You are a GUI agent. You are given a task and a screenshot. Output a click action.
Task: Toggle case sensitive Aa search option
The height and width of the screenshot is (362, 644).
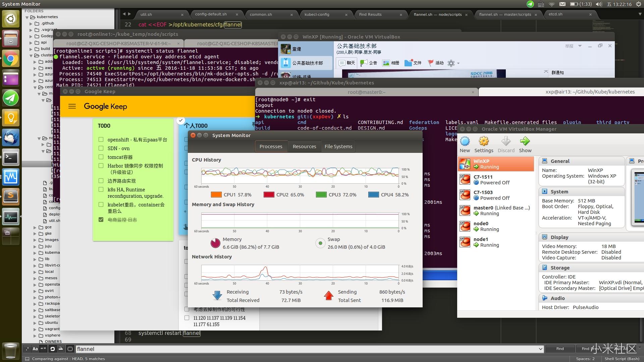tap(35, 349)
